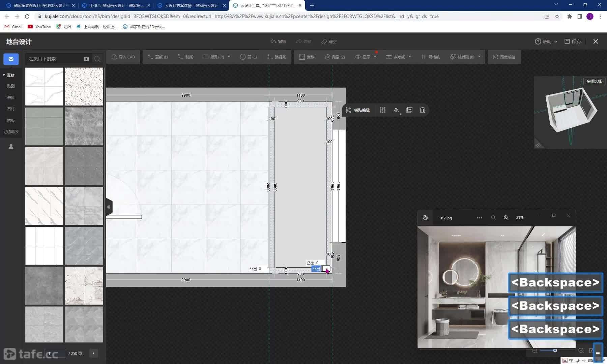
Task: Click the mirror flip icon in floating toolbar
Action: pos(396,110)
